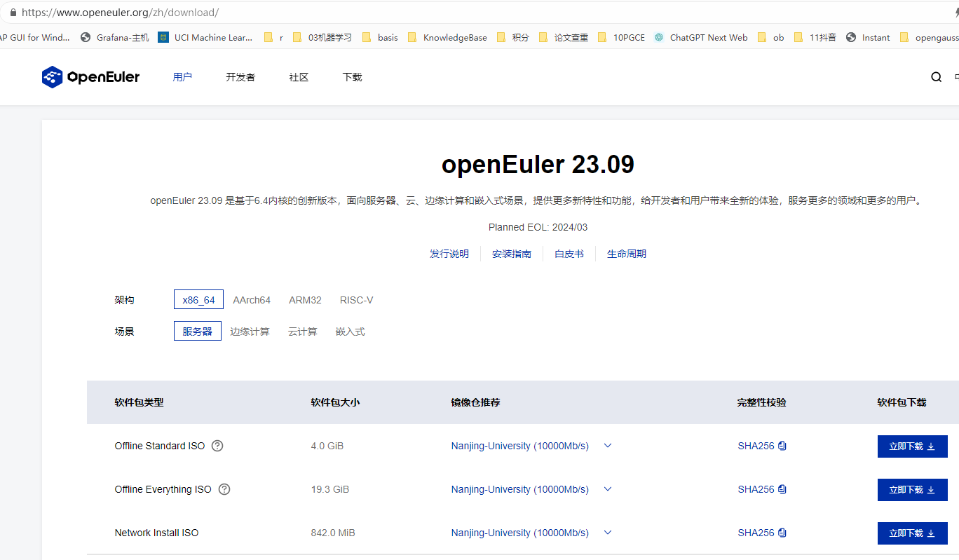The image size is (959, 560).
Task: Select the 服务器 scenario
Action: pyautogui.click(x=198, y=332)
